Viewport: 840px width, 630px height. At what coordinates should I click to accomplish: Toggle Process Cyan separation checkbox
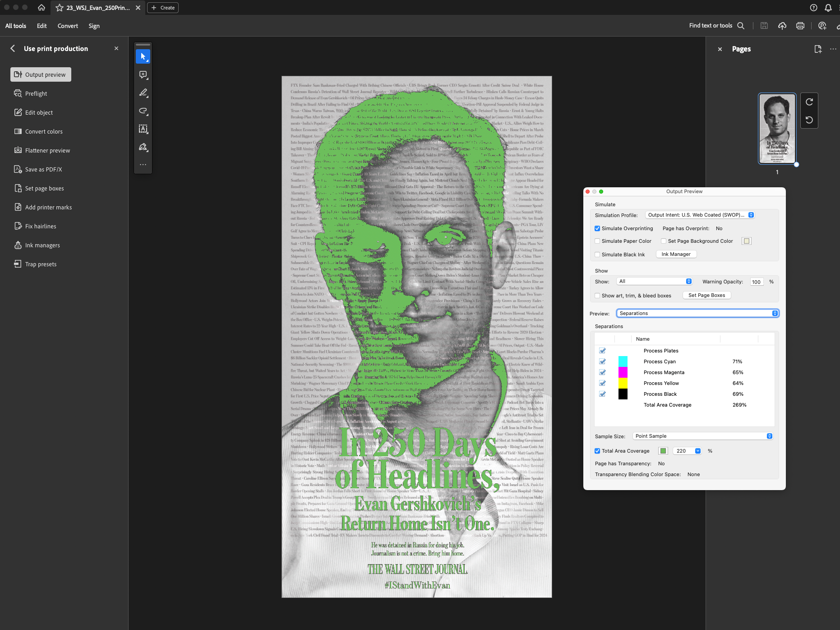pos(602,361)
